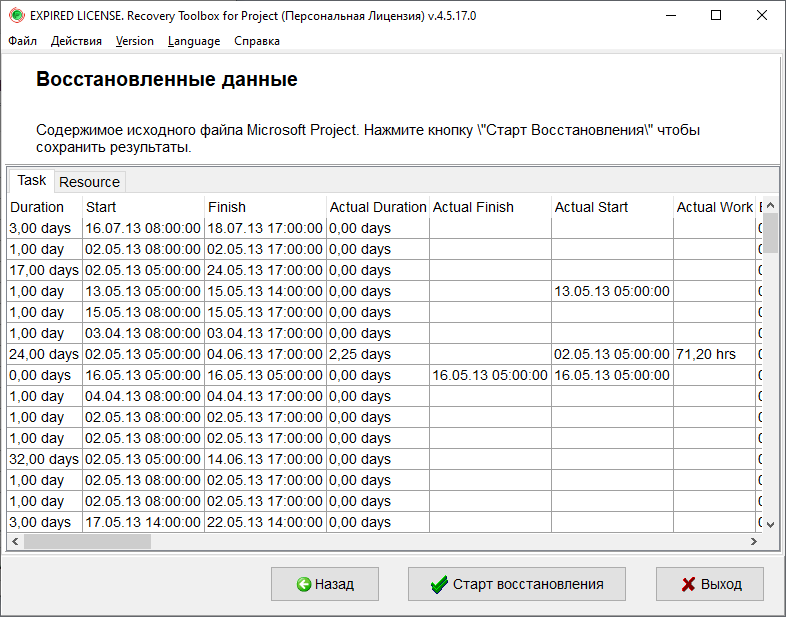Click the horizontal scrollbar thumb
Viewport: 786px width, 617px height.
pyautogui.click(x=87, y=541)
